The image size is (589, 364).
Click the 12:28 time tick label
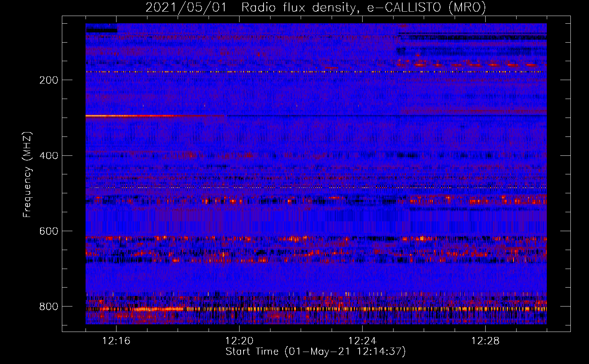[x=485, y=341]
